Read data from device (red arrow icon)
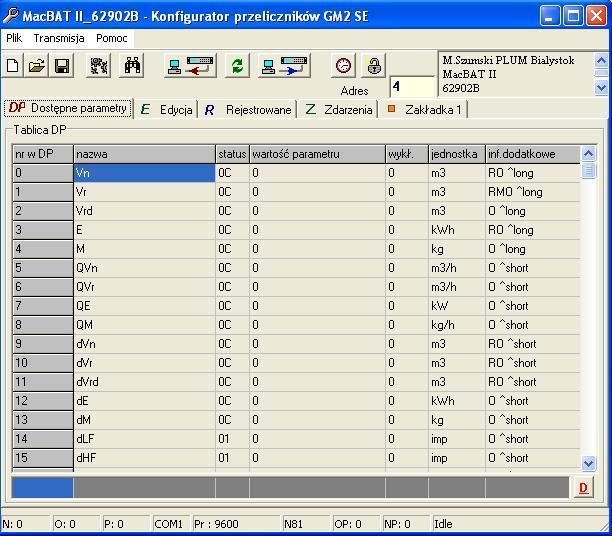612x536 pixels. coord(190,66)
